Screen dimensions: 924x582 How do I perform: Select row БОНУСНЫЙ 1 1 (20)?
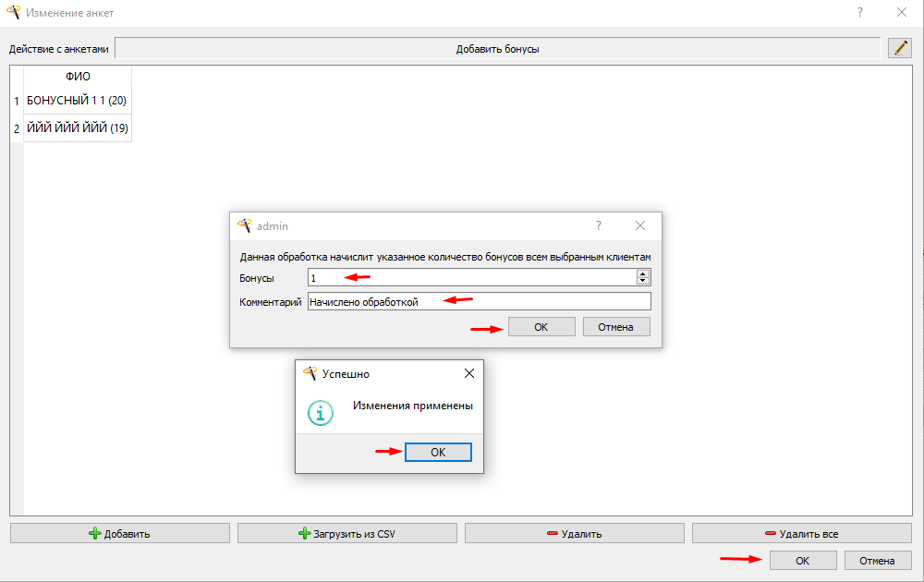[x=77, y=101]
